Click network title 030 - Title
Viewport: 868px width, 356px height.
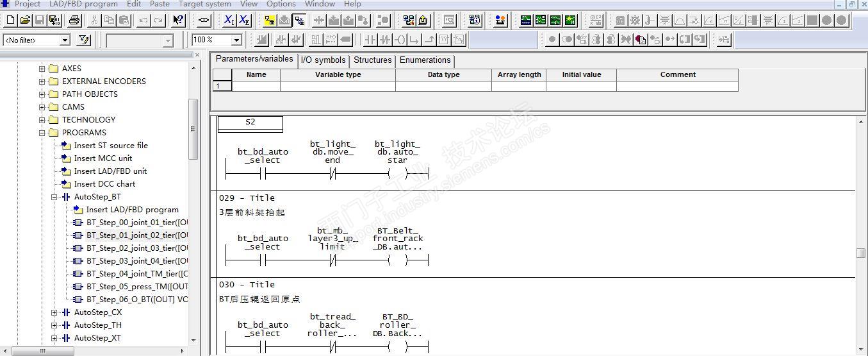click(x=247, y=285)
